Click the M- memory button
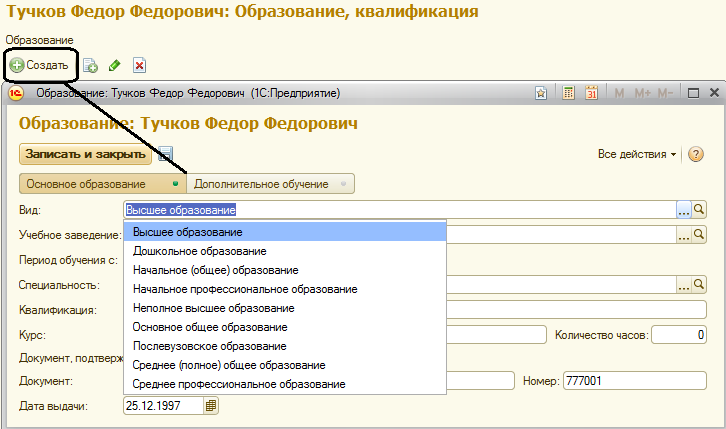Viewport: 726px width, 429px height. [665, 93]
